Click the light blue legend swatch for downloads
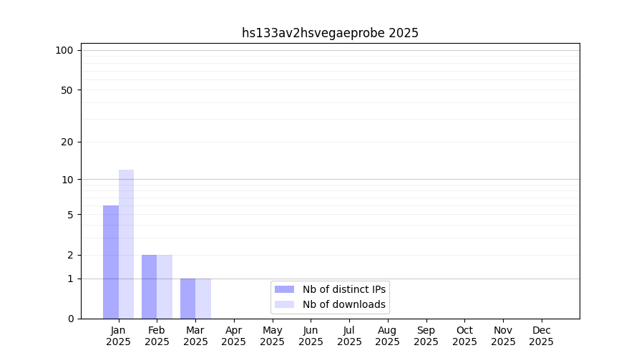 [284, 304]
